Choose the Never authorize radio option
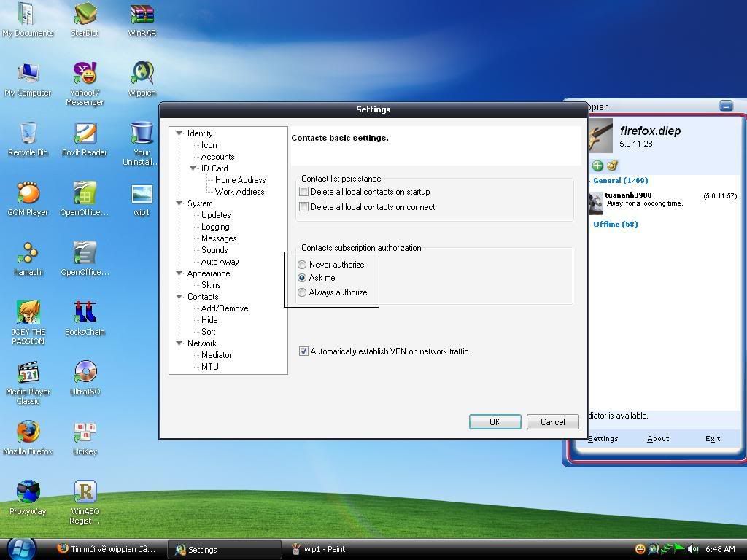This screenshot has width=747, height=560. pos(302,264)
